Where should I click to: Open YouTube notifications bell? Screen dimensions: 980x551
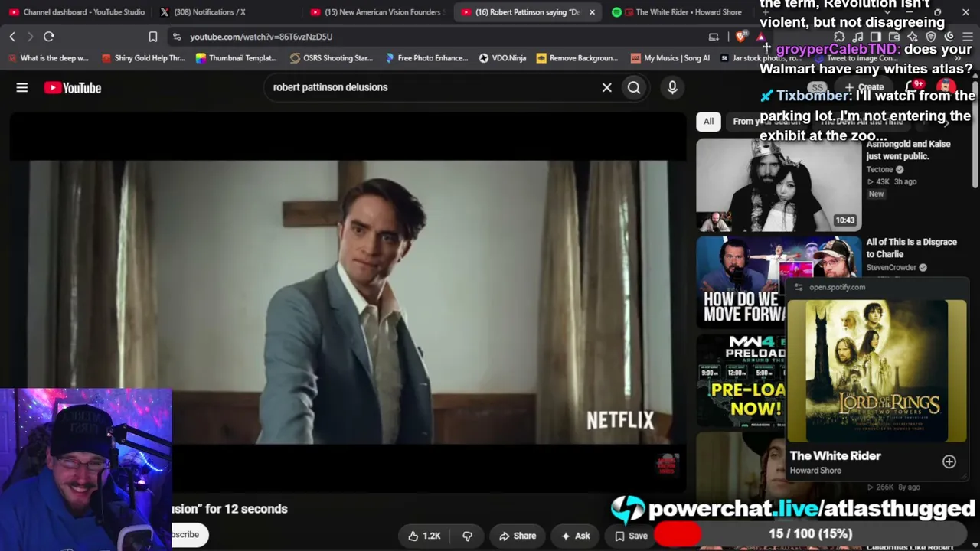click(913, 87)
